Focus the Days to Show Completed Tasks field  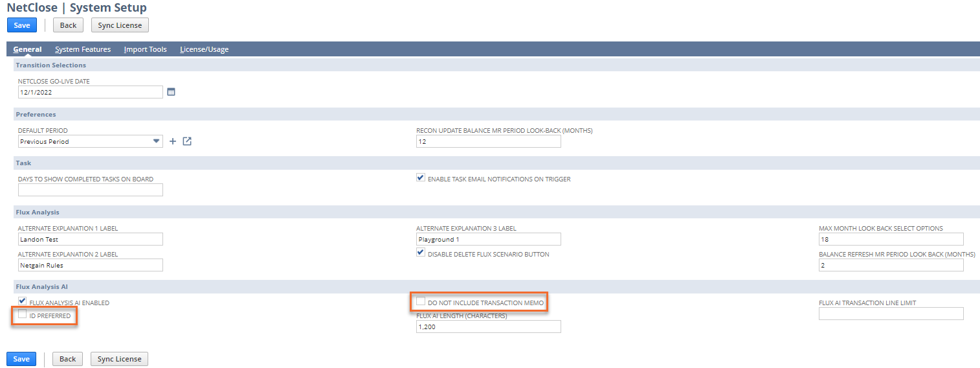point(90,190)
